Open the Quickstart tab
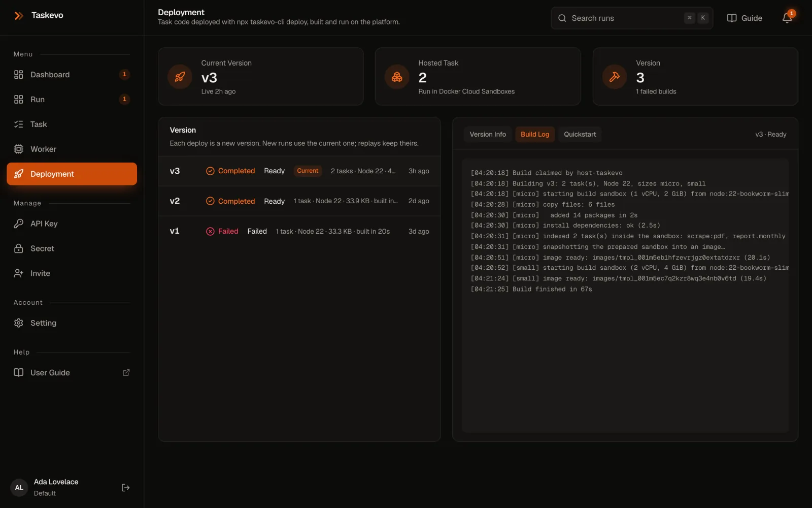Viewport: 812px width, 508px height. tap(580, 134)
